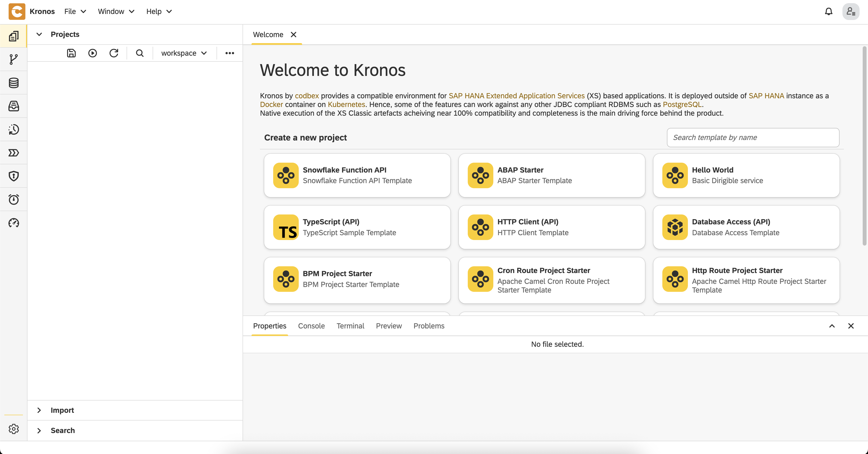
Task: Click the Save all toolbar icon
Action: [x=71, y=53]
